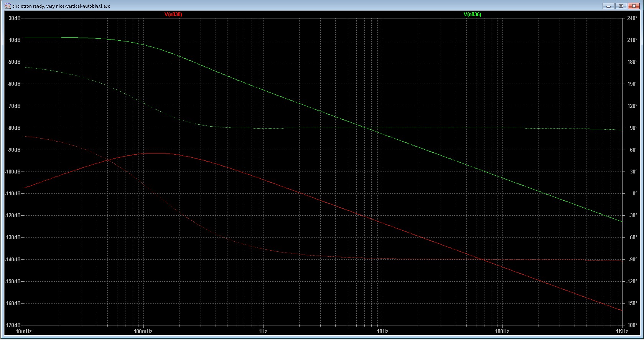
Task: Click the -90° phase axis label
Action: pos(632,259)
